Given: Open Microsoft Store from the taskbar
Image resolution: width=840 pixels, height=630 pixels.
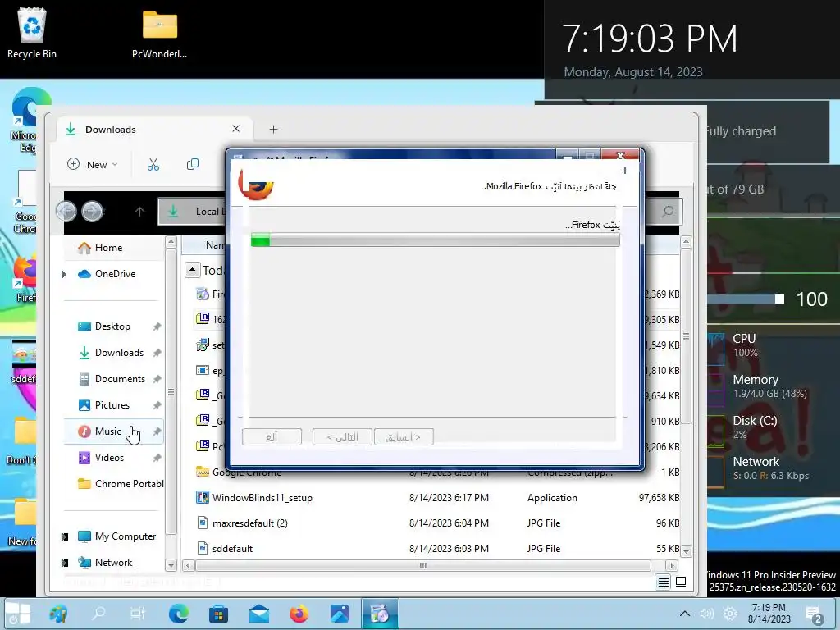Looking at the screenshot, I should click(x=218, y=614).
